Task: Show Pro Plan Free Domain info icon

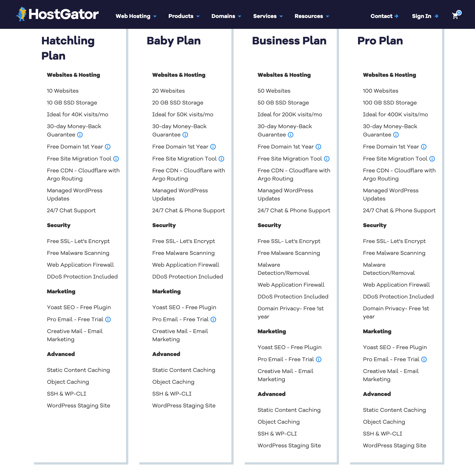Action: [424, 147]
